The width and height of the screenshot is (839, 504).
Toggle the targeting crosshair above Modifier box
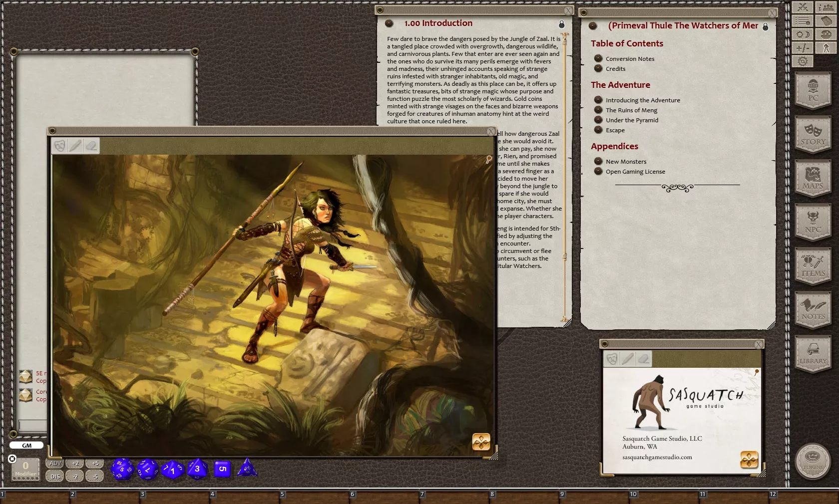pyautogui.click(x=12, y=459)
